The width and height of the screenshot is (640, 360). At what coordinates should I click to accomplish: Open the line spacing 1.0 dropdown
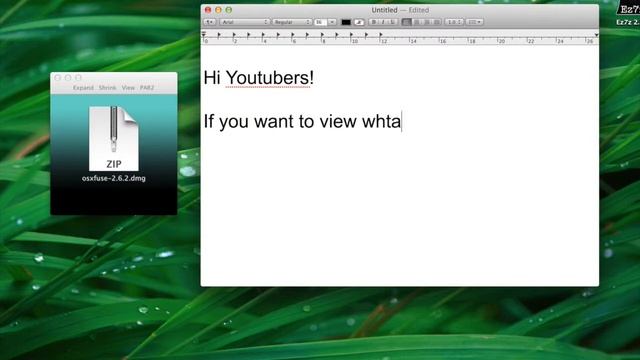point(454,22)
